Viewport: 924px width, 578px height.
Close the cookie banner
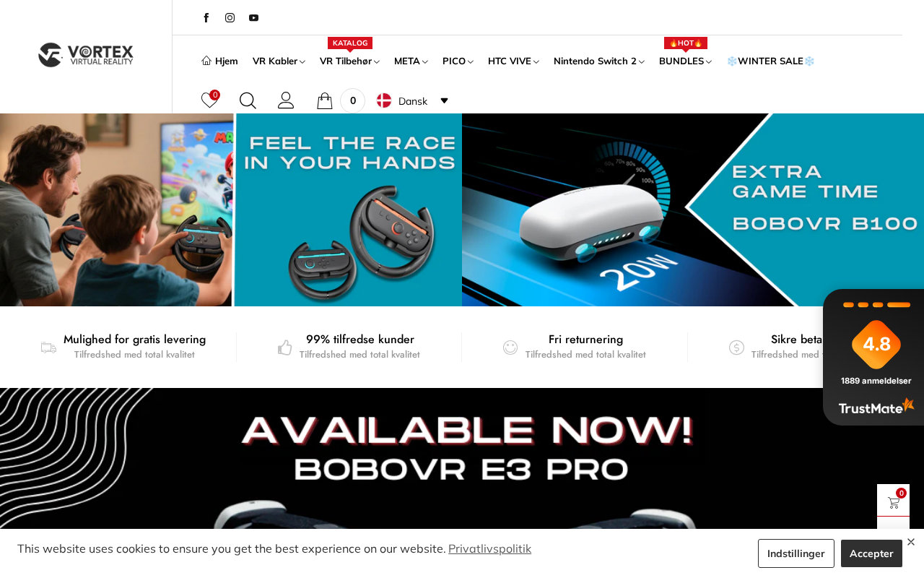click(x=911, y=542)
